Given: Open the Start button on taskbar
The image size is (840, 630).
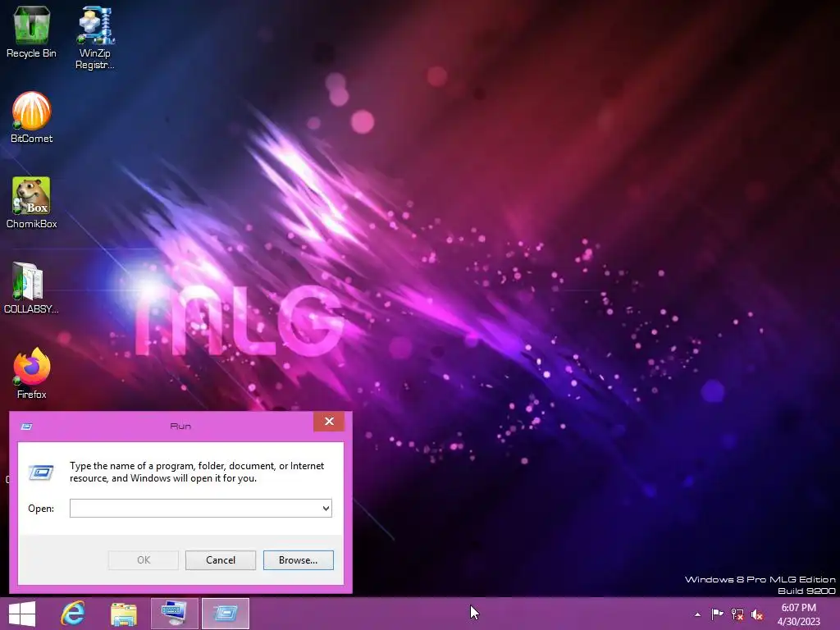Looking at the screenshot, I should pyautogui.click(x=22, y=614).
